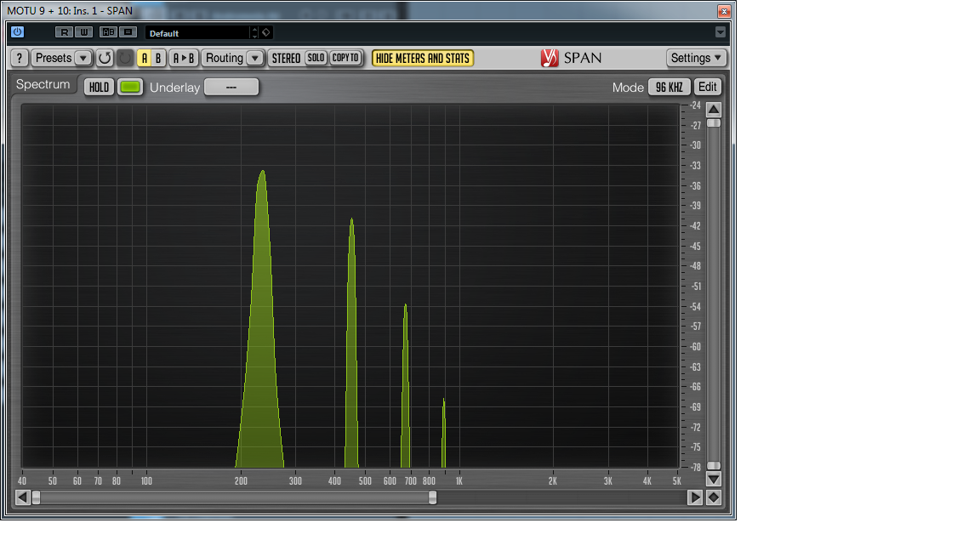This screenshot has width=980, height=551.
Task: Select state A
Action: 145,58
